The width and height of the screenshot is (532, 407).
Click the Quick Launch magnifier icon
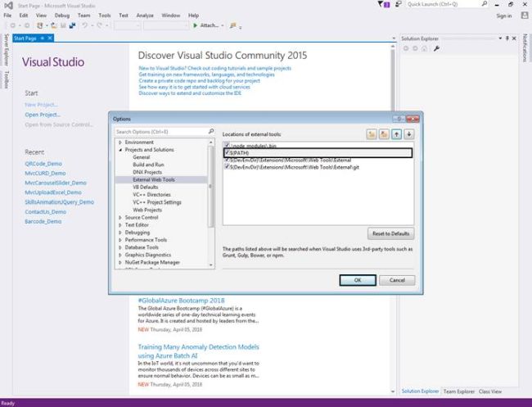[485, 4]
